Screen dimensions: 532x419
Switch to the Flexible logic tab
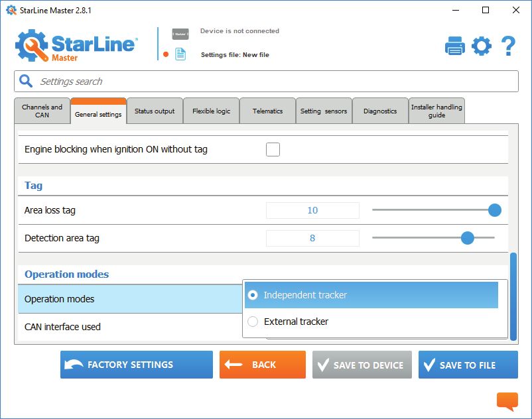pyautogui.click(x=211, y=111)
